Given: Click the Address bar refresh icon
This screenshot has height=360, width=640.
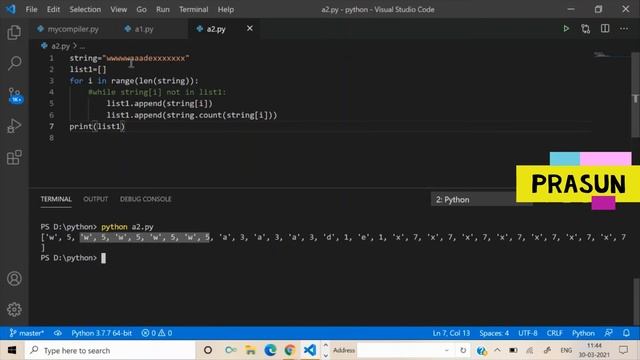Looking at the screenshot, I should (463, 350).
